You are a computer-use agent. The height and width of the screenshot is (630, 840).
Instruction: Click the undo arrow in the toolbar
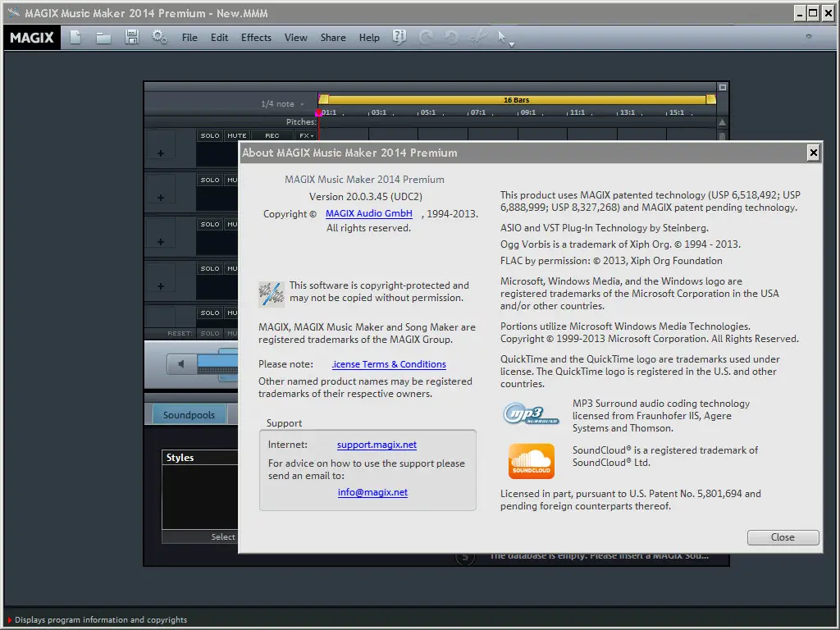(452, 37)
